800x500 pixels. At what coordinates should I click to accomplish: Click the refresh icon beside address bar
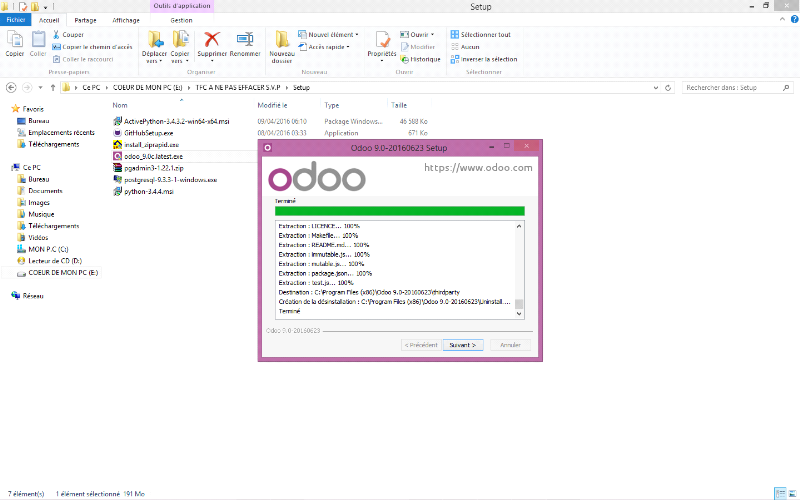coord(668,88)
